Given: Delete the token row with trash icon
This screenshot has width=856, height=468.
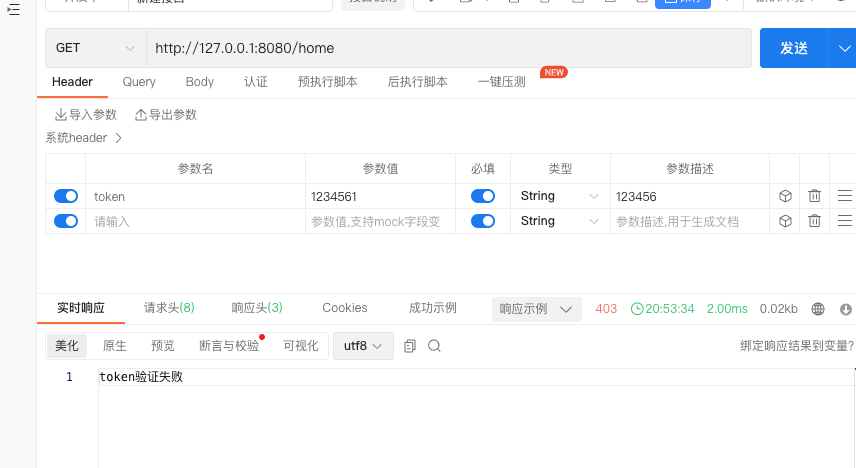Looking at the screenshot, I should point(815,196).
